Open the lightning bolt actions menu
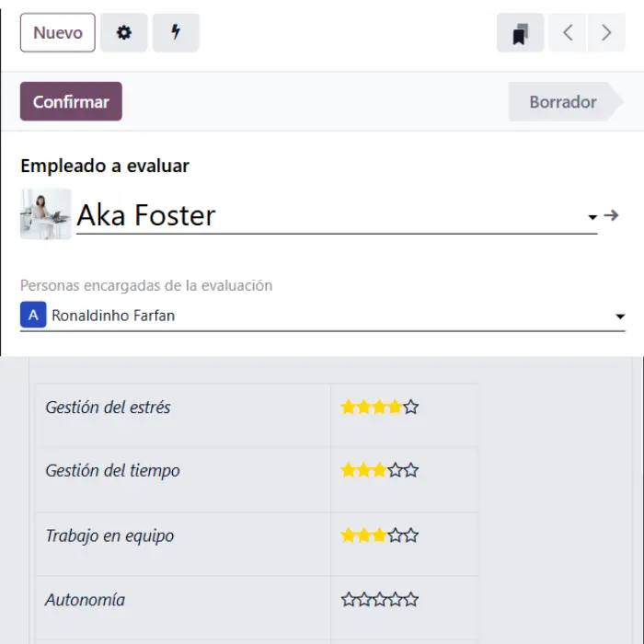Viewport: 644px width, 644px height. tap(176, 33)
